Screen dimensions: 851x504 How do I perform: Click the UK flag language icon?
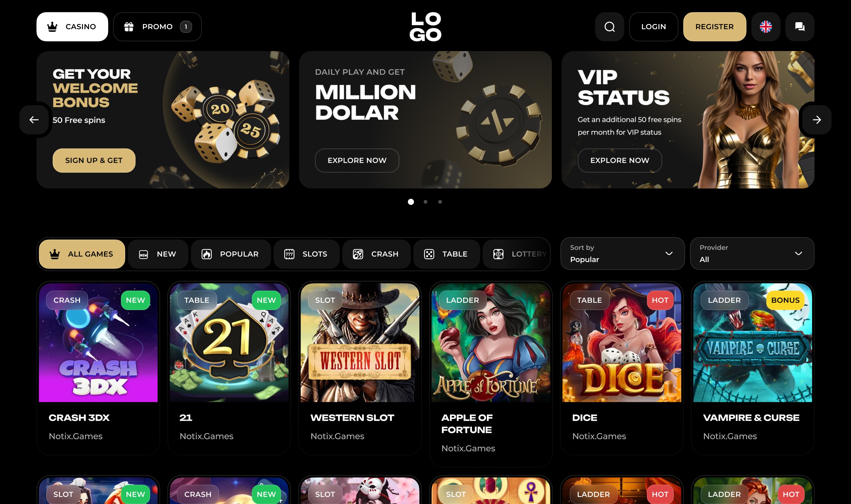coord(766,26)
